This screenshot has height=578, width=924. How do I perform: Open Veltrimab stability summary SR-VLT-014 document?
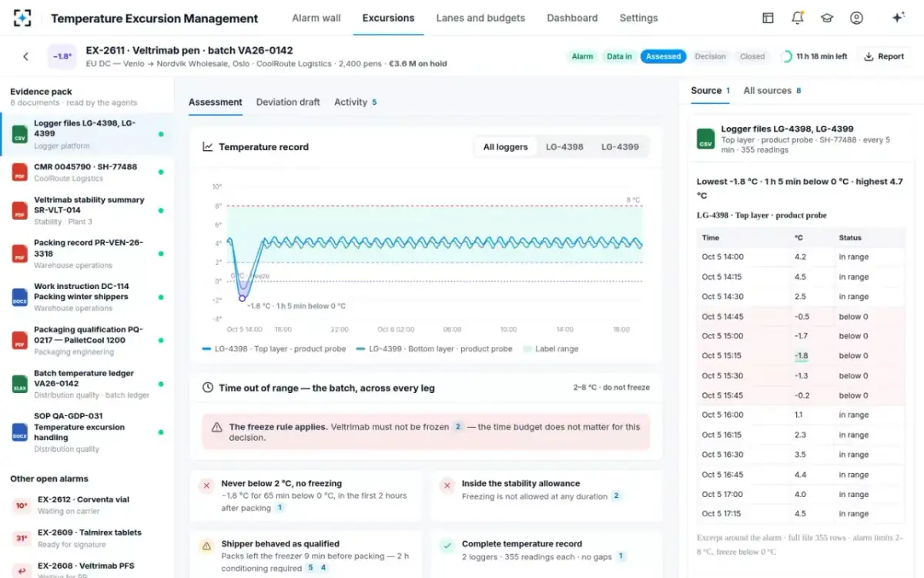[x=87, y=210]
